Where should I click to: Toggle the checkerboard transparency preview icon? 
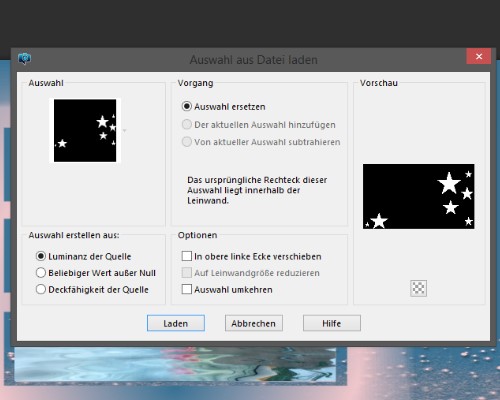[418, 288]
